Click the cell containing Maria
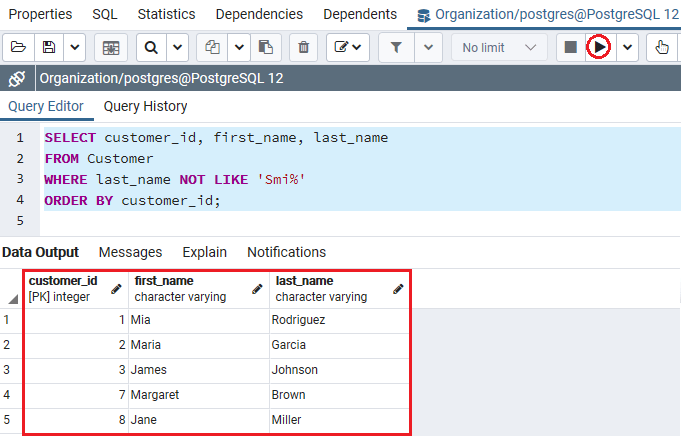 199,345
